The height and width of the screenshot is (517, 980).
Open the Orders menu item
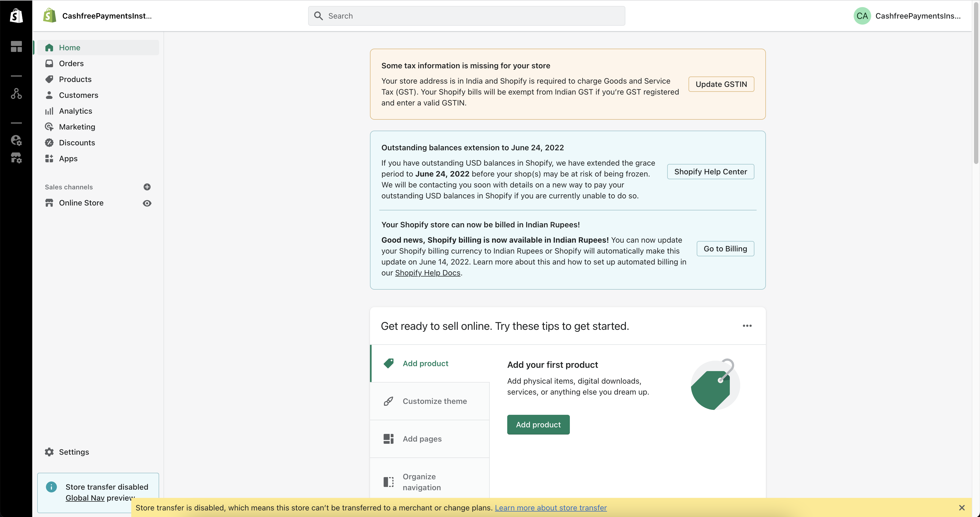coord(98,63)
